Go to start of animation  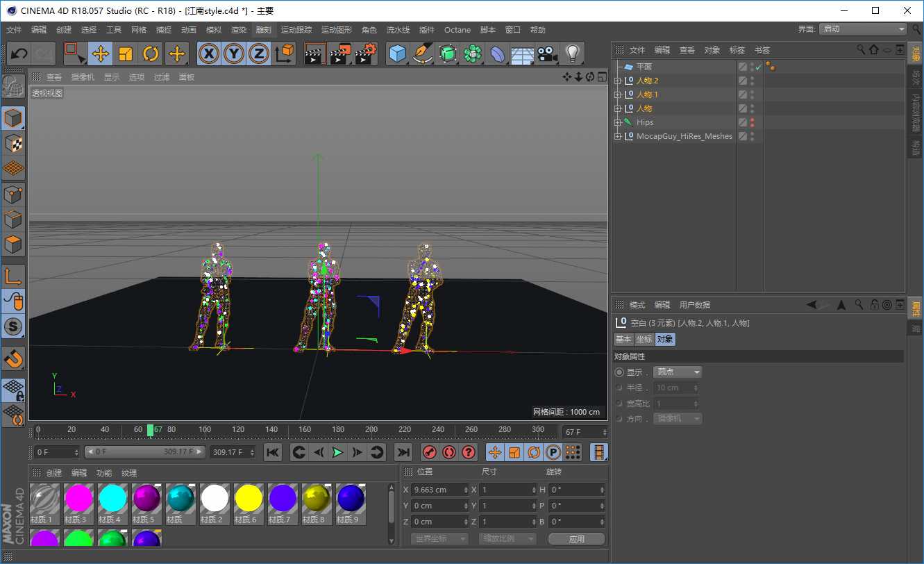click(273, 452)
